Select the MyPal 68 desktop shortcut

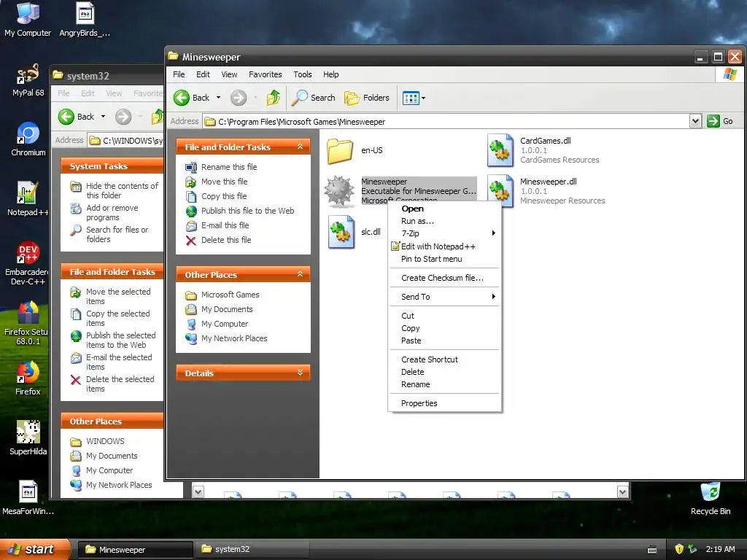28,79
